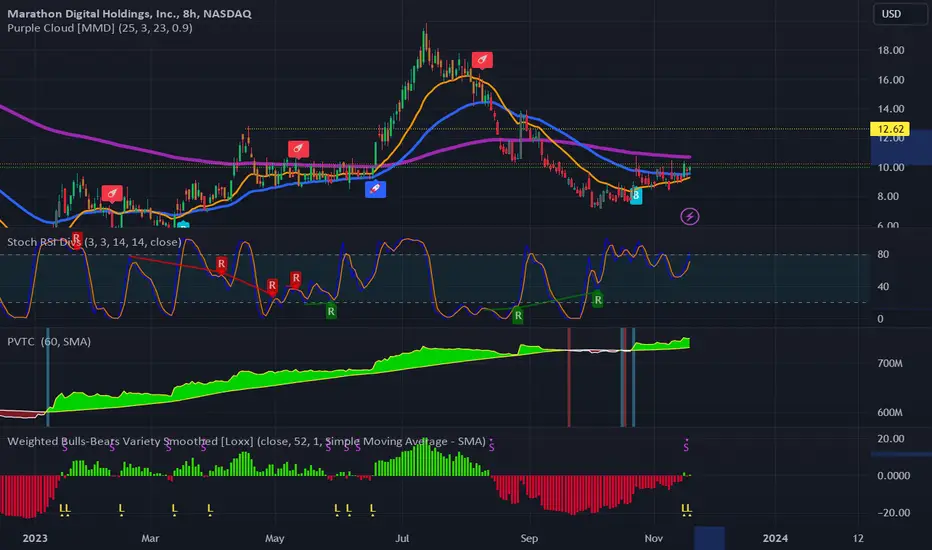Viewport: 932px width, 550px height.
Task: Click the purple lightning bolt icon
Action: (689, 216)
